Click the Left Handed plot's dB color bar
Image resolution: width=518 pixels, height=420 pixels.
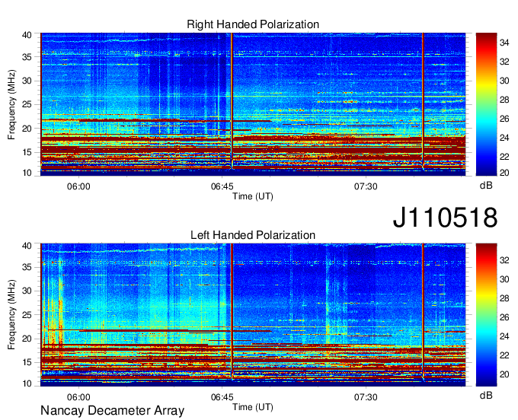[486, 315]
